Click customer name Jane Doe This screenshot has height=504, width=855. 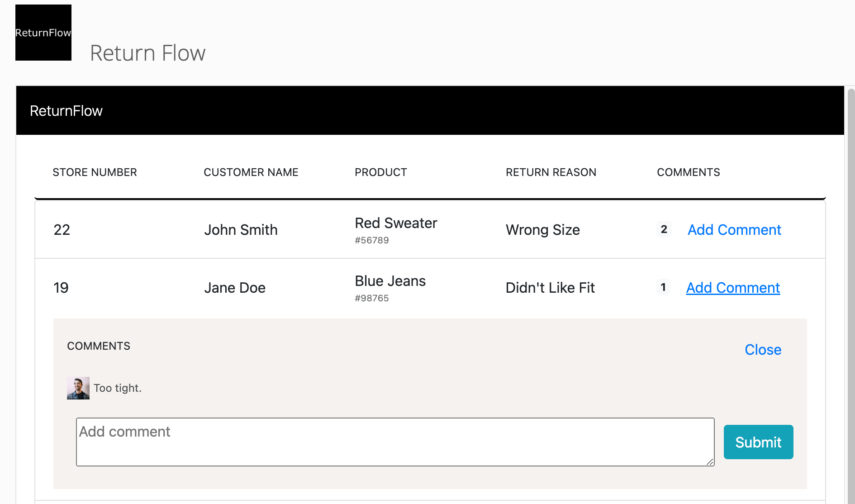(235, 288)
